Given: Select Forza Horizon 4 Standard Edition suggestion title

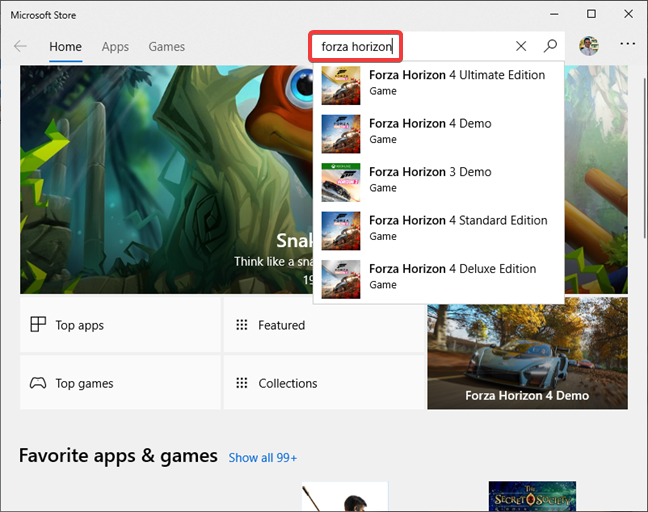Looking at the screenshot, I should 458,220.
